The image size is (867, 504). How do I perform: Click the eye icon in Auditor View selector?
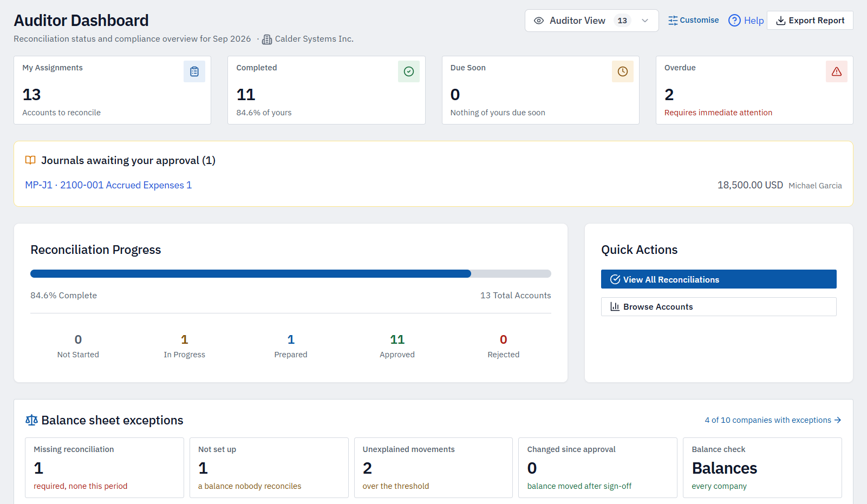[x=539, y=21]
